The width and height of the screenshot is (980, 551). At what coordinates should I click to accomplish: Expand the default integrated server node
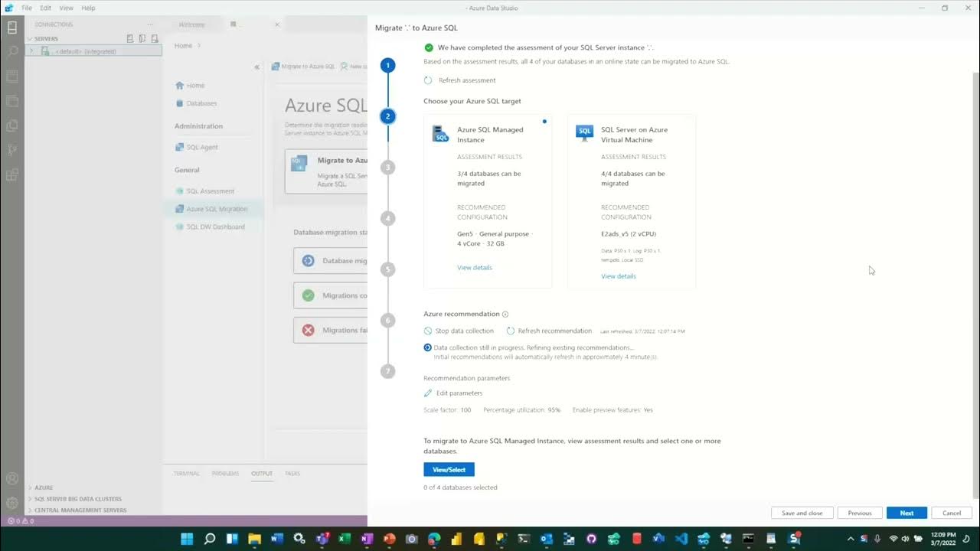[31, 51]
